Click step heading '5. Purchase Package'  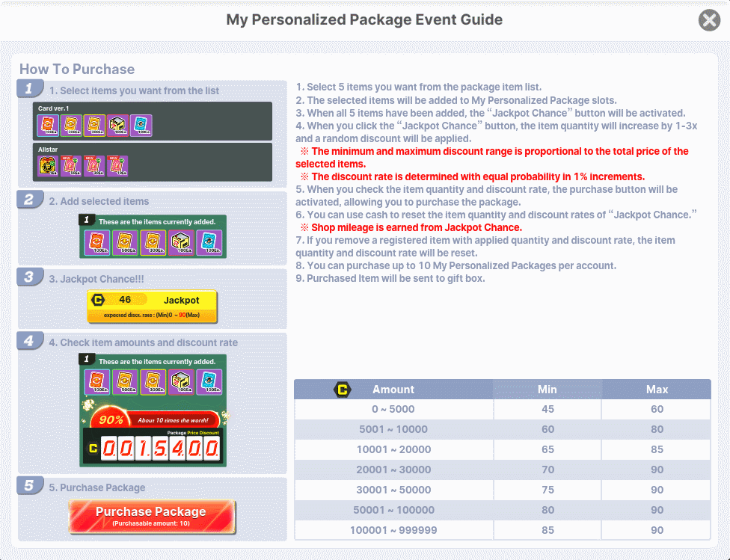(x=97, y=487)
